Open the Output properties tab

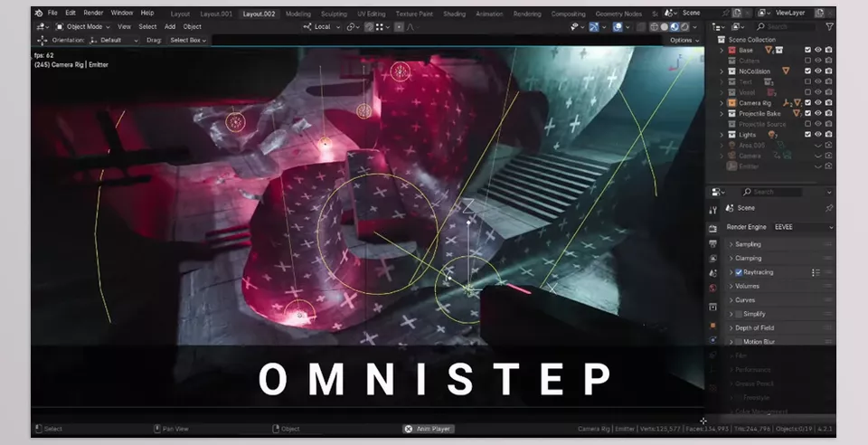[x=713, y=243]
